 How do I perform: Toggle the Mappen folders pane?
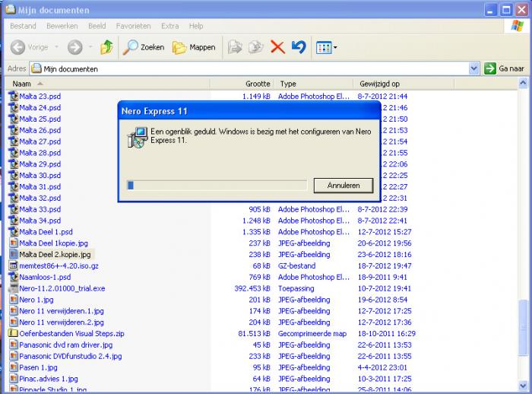pos(194,47)
